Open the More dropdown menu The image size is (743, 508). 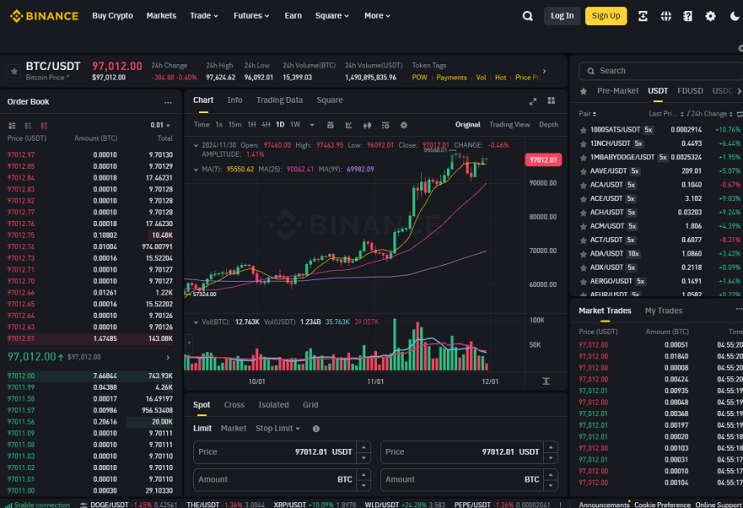(x=377, y=16)
